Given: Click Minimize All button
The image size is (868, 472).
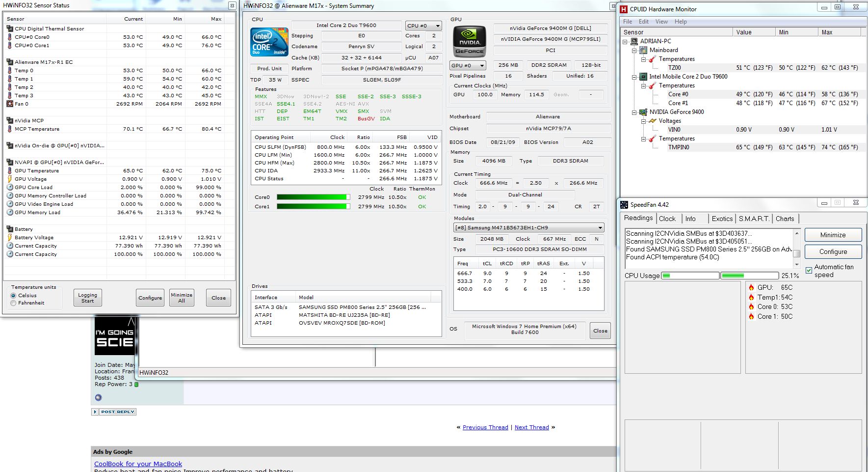Looking at the screenshot, I should [182, 298].
